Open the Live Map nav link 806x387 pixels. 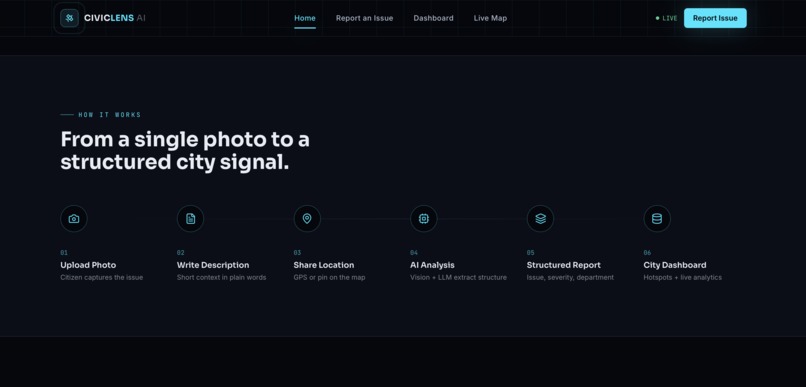[x=490, y=18]
